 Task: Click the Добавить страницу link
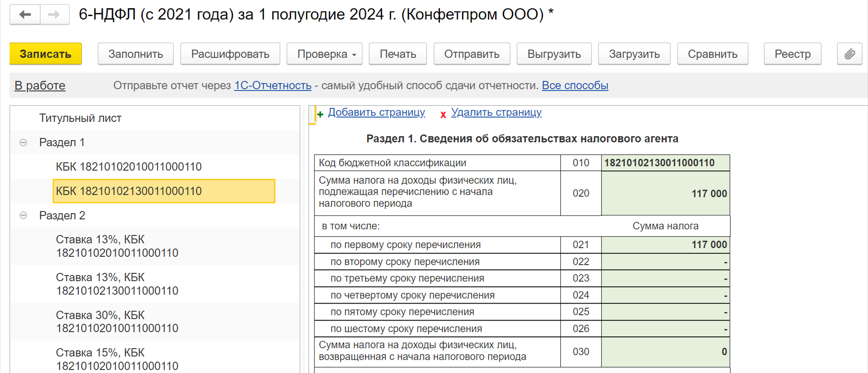point(376,112)
